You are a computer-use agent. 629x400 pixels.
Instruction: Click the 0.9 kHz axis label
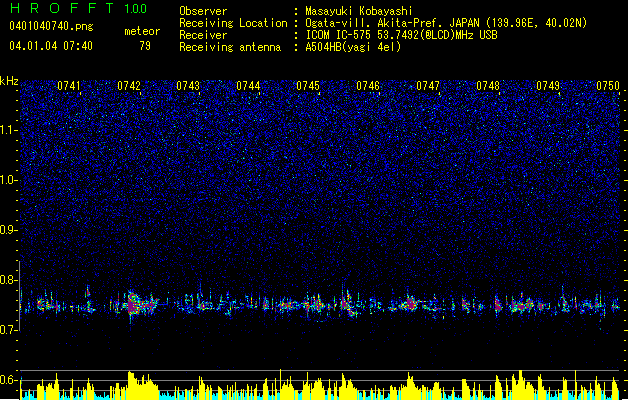tap(9, 230)
